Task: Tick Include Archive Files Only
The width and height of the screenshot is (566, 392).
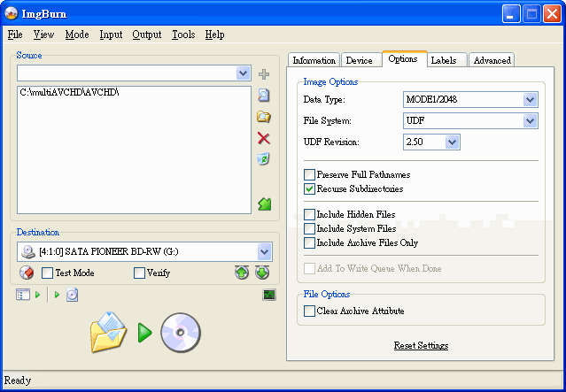Action: [309, 242]
